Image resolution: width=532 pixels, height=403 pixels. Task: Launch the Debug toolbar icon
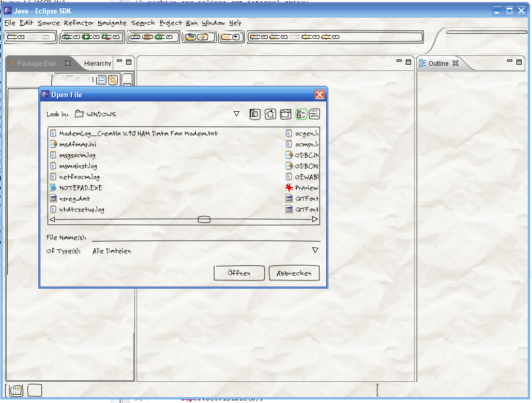67,37
